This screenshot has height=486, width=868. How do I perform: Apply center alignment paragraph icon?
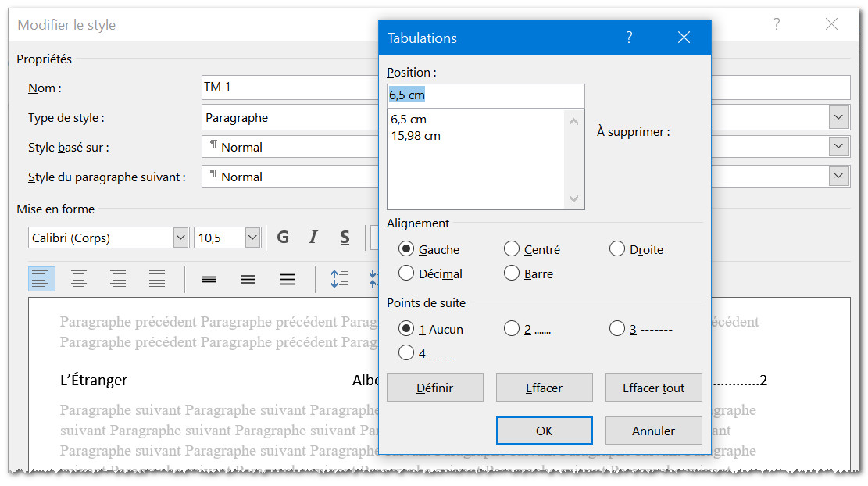(79, 279)
